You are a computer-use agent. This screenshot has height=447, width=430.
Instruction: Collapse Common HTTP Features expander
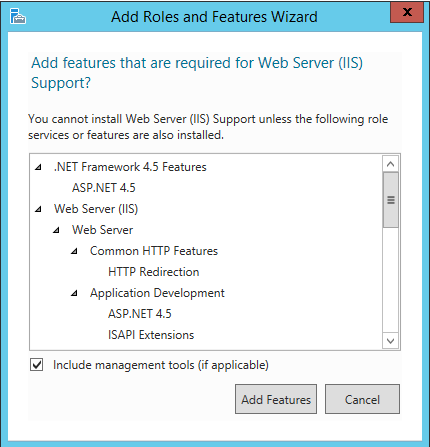(x=74, y=251)
